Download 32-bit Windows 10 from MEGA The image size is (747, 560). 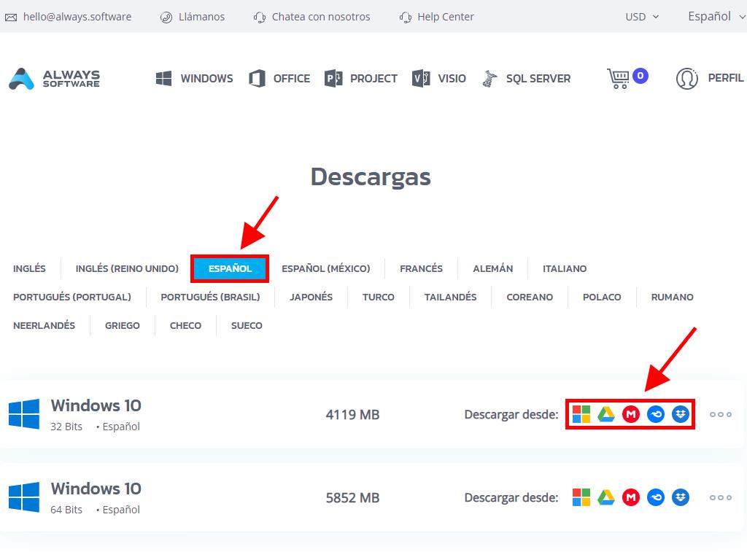tap(630, 414)
